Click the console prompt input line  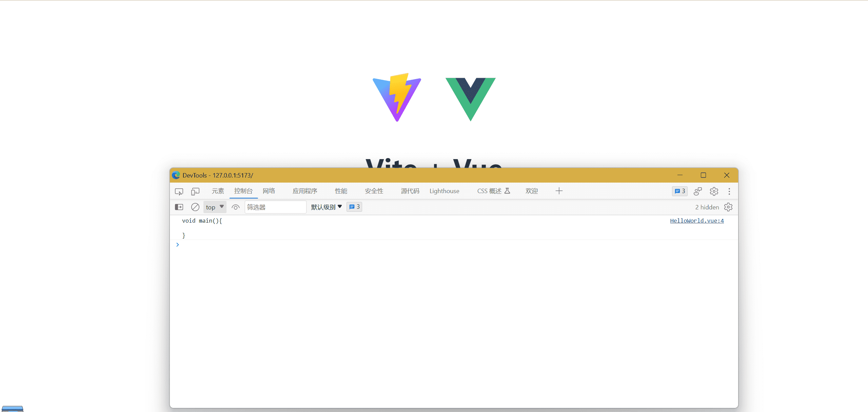click(454, 245)
